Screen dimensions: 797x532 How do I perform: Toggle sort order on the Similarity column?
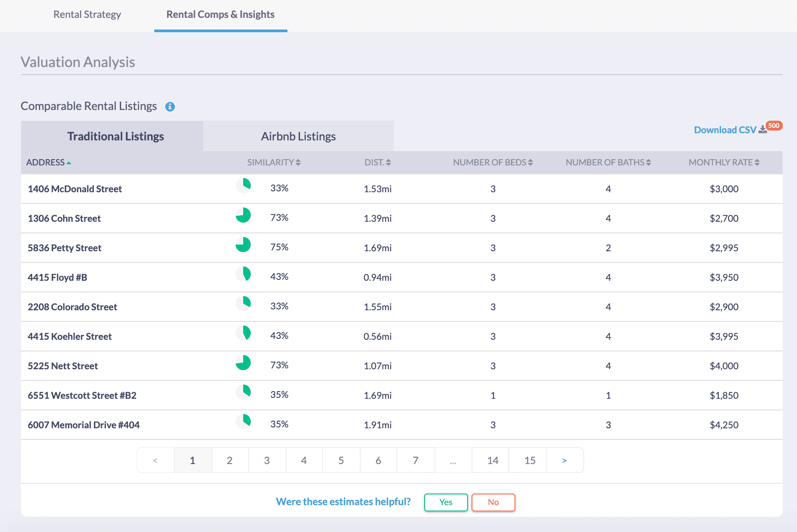(298, 162)
